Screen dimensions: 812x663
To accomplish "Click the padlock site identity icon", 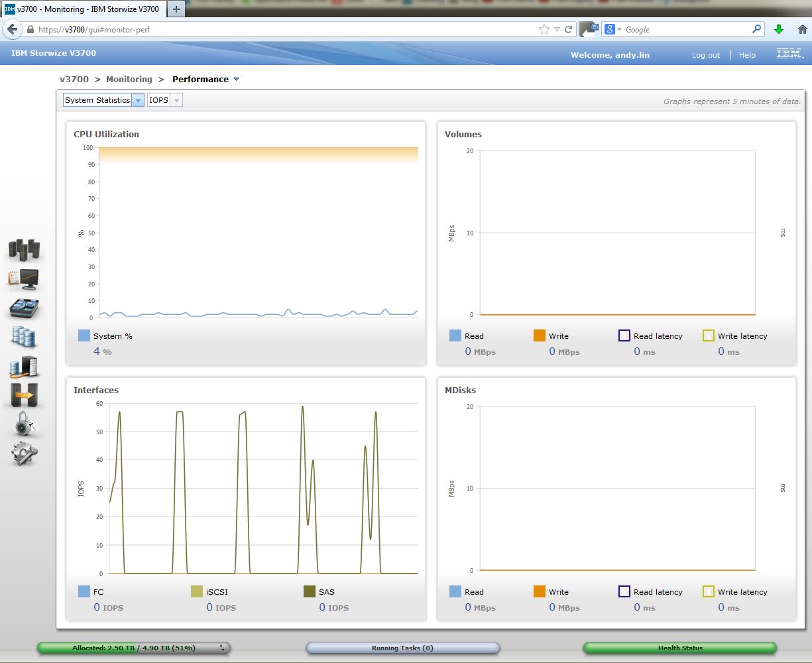I will (x=30, y=29).
